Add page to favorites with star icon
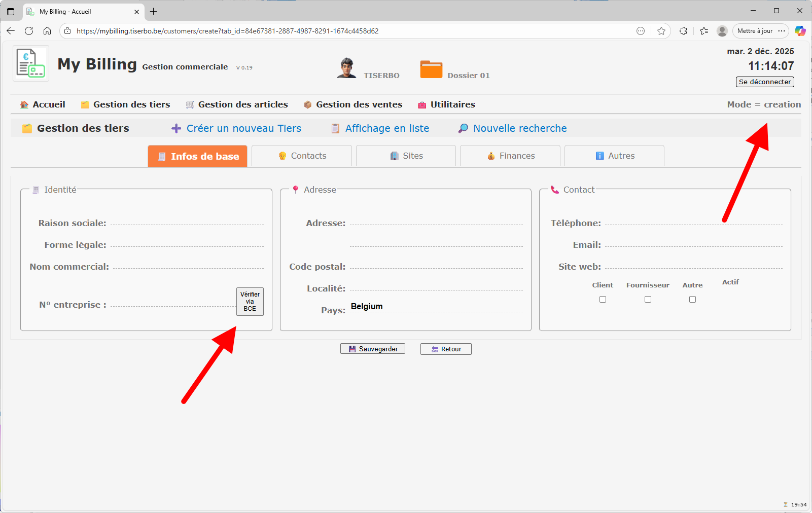This screenshot has height=513, width=812. [661, 31]
